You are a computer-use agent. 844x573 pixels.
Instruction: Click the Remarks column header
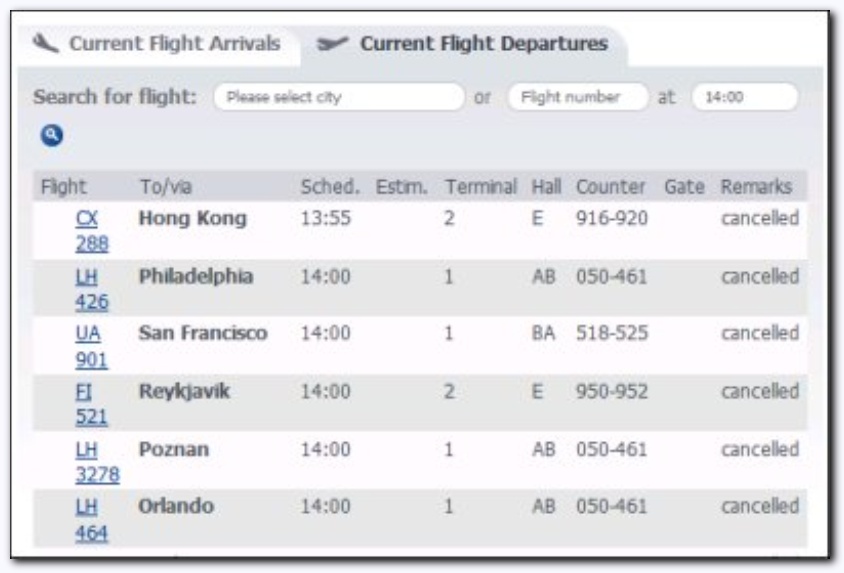756,187
